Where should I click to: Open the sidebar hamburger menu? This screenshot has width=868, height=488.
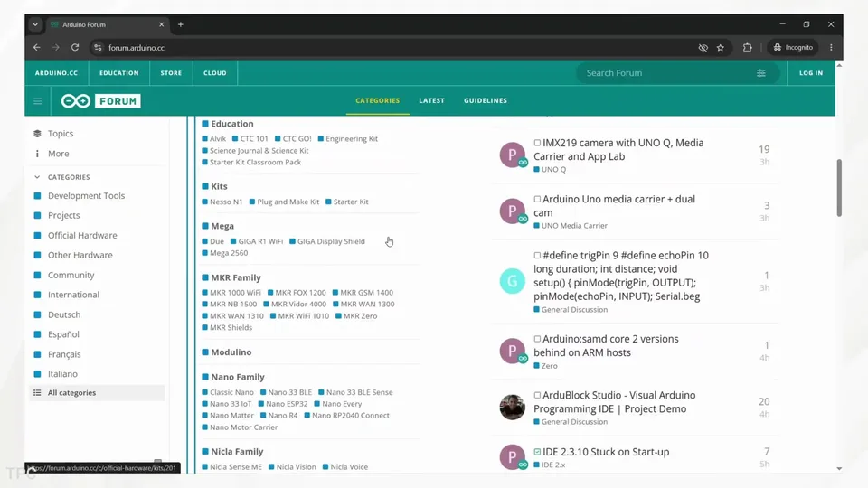pos(38,101)
